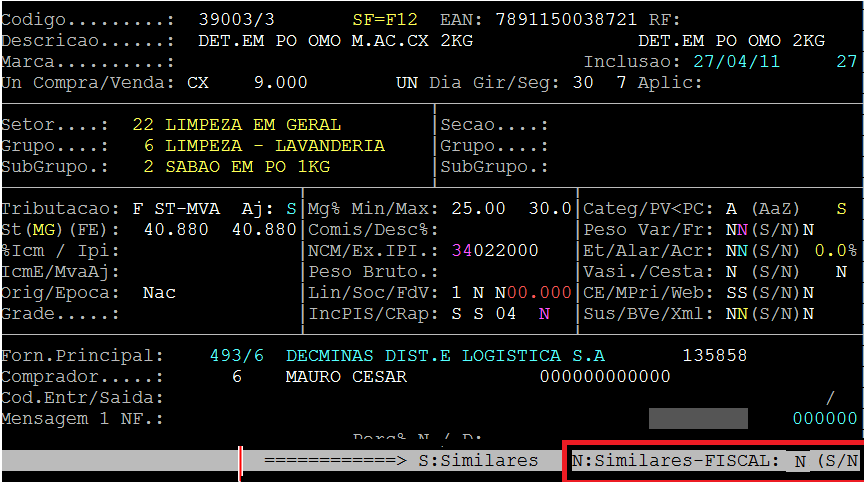Toggle the Aj: S flag

[291, 209]
